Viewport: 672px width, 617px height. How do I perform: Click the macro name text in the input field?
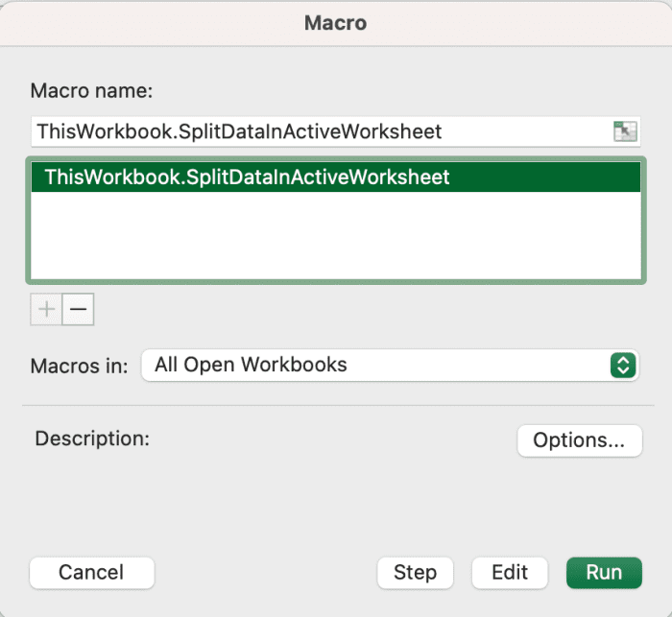(x=239, y=131)
